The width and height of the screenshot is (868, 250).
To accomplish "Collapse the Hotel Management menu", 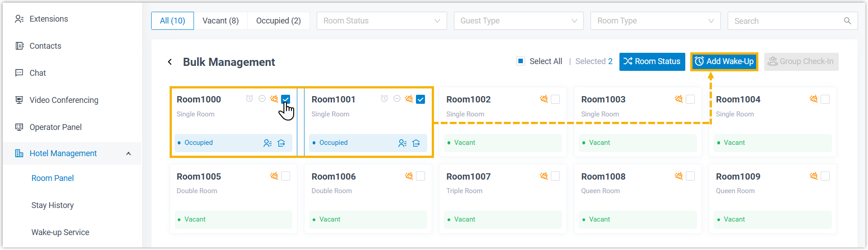I will click(129, 153).
